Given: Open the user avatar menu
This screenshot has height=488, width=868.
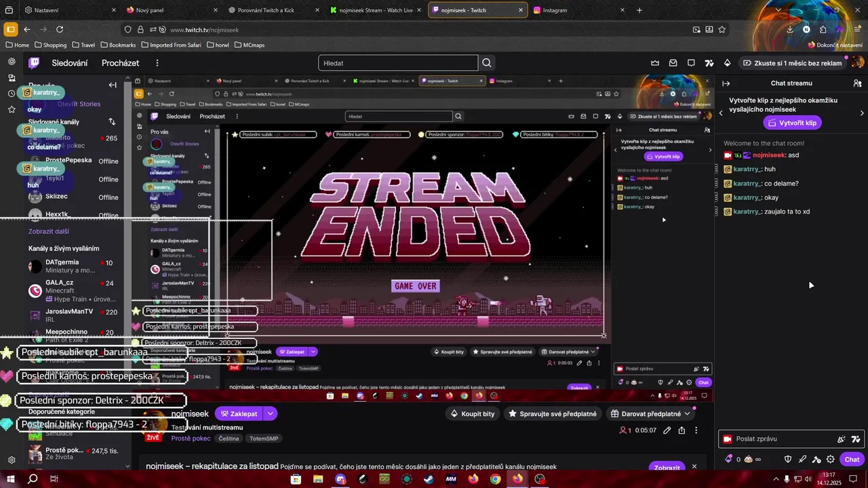Looking at the screenshot, I should point(858,63).
